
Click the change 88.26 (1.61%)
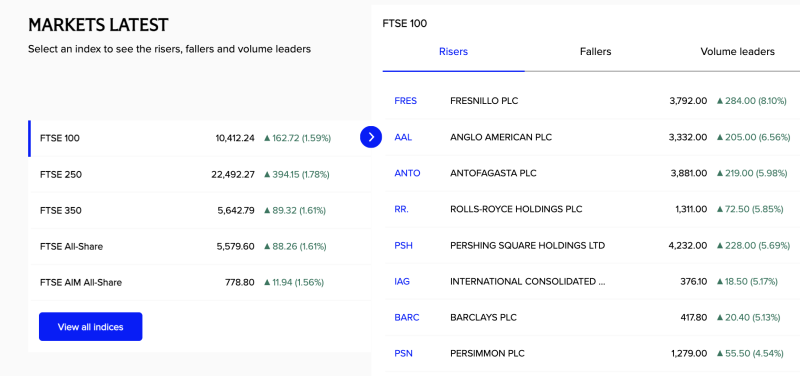295,246
